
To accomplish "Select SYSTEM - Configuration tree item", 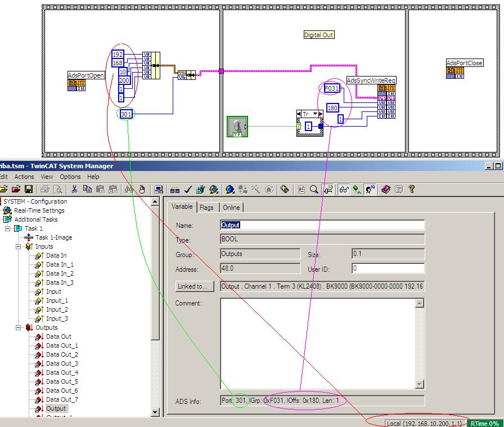I will click(35, 201).
